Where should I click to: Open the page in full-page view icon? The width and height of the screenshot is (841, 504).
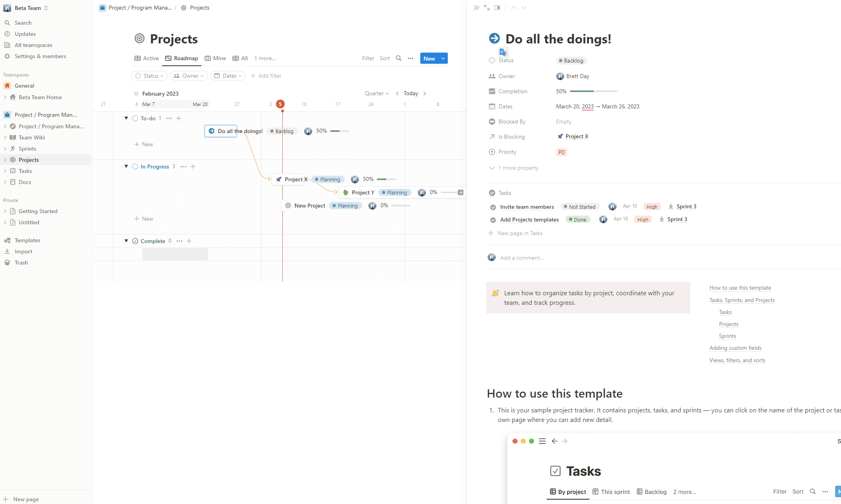point(487,8)
